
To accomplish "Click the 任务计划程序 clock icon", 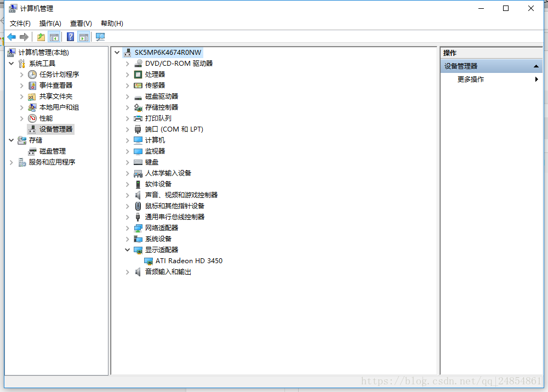I will click(32, 75).
